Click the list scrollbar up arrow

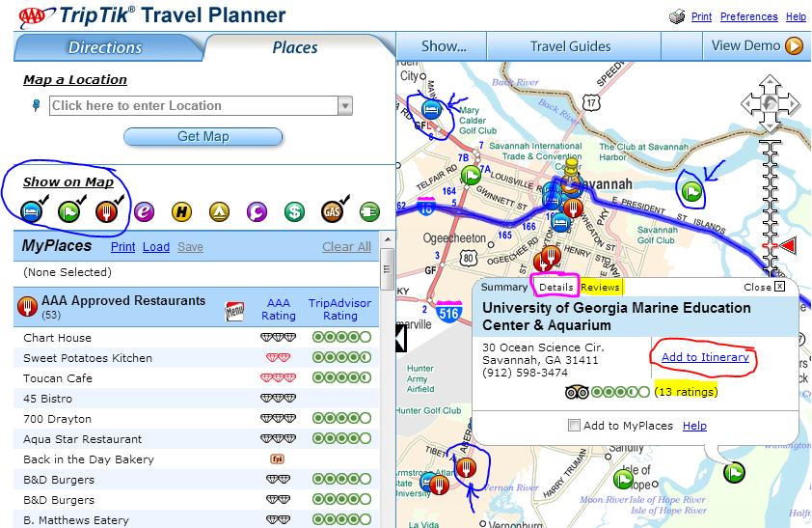pyautogui.click(x=387, y=240)
